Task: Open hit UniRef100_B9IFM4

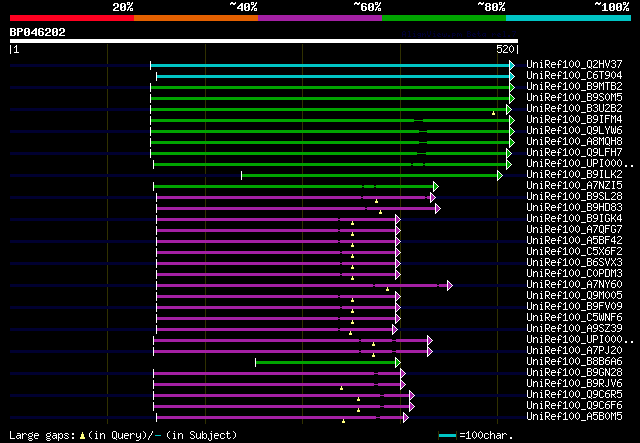Action: [574, 119]
